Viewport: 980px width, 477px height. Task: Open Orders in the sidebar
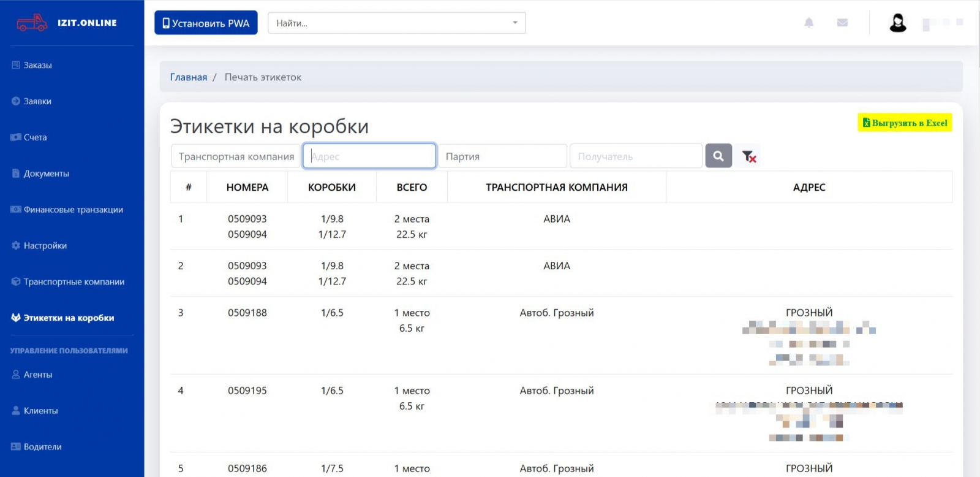click(37, 65)
